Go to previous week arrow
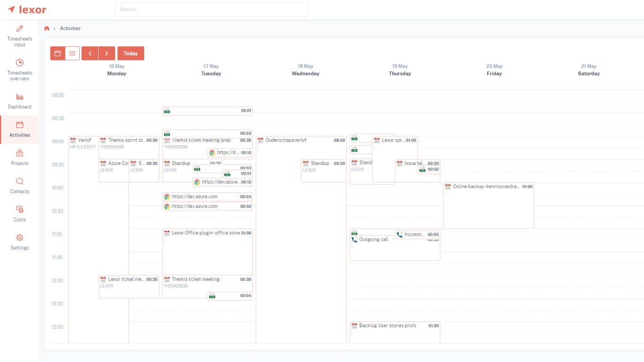644x362 pixels. [90, 53]
